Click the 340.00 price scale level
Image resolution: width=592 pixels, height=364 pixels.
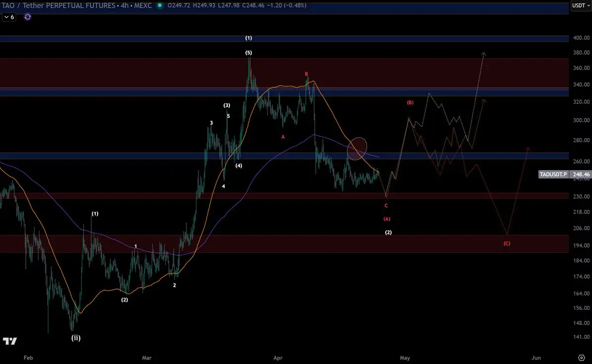(581, 84)
